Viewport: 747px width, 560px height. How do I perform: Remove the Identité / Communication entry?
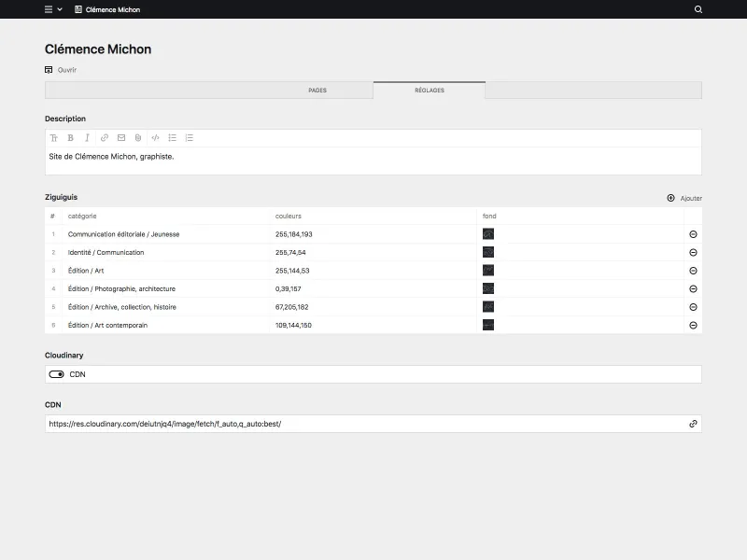692,252
